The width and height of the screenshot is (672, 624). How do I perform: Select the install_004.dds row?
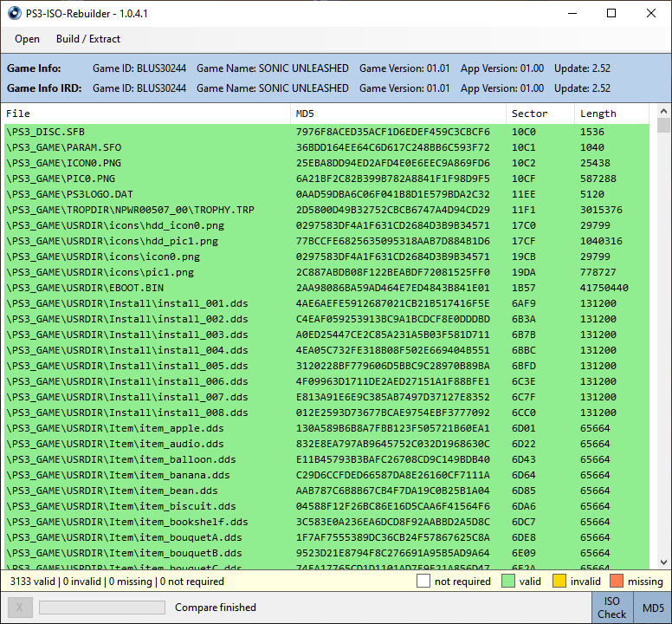click(326, 350)
